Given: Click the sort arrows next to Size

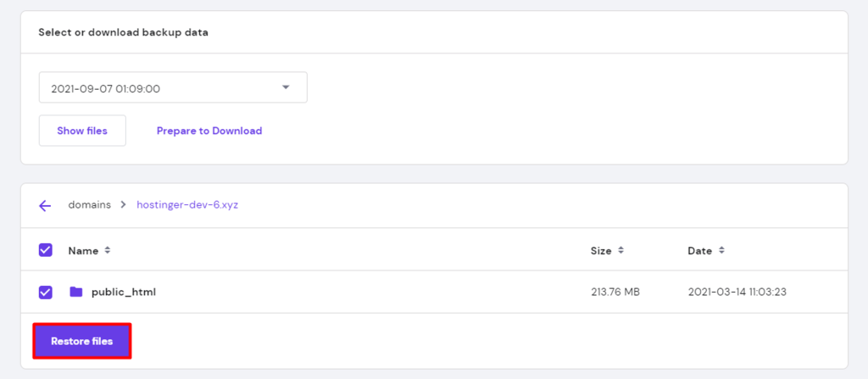Looking at the screenshot, I should pyautogui.click(x=621, y=251).
